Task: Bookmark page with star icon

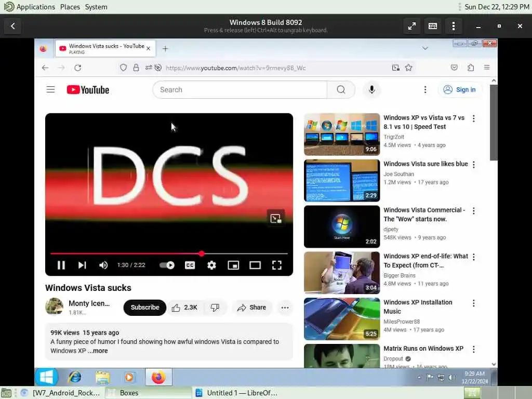Action: click(x=408, y=68)
